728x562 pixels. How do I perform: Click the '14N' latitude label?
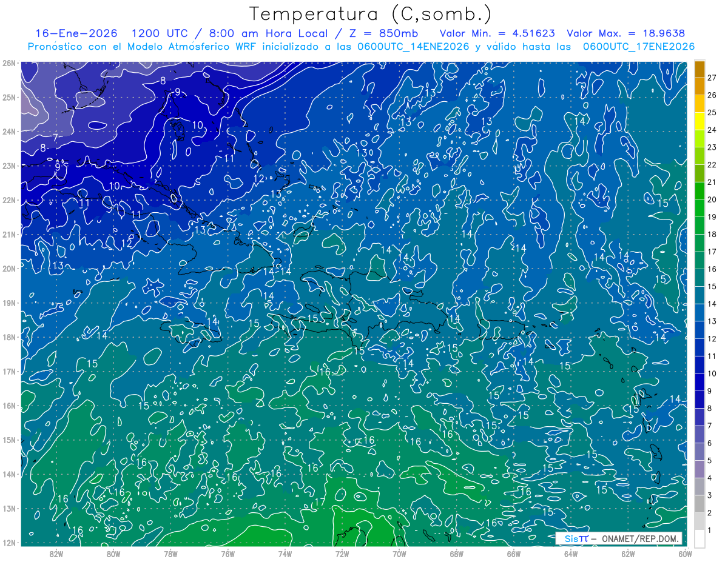point(8,474)
